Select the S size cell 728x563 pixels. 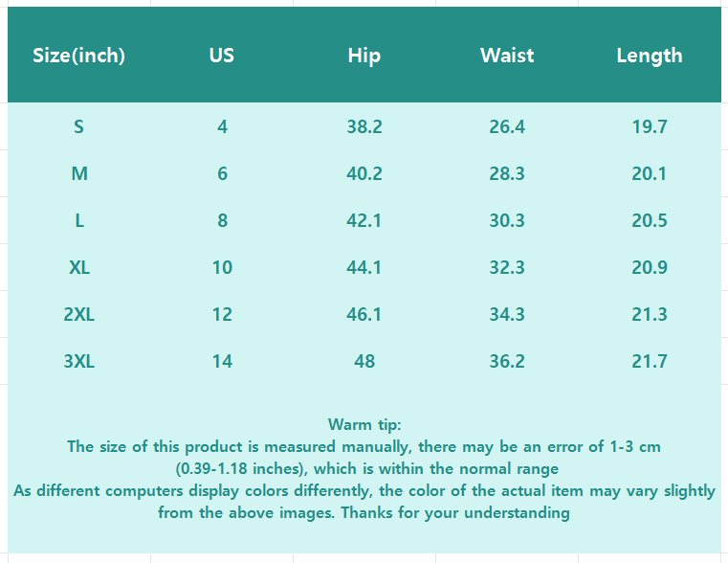pyautogui.click(x=78, y=126)
